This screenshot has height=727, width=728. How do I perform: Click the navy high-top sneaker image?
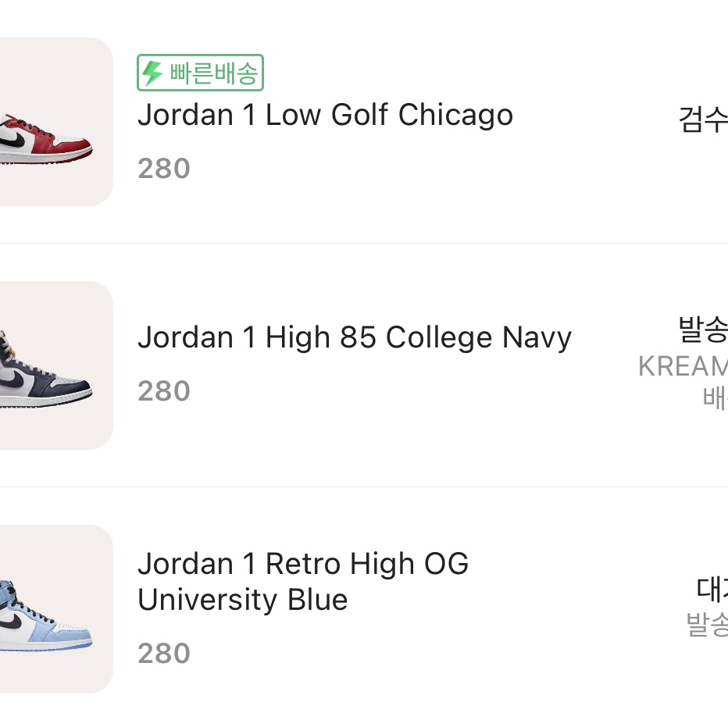coord(45,370)
